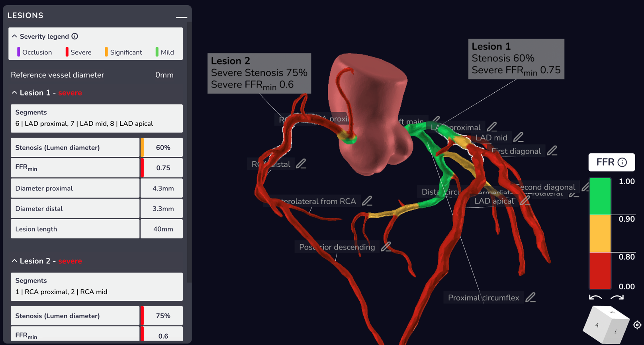Edit the First diagonal label
Screen dimensions: 644x345
552,151
